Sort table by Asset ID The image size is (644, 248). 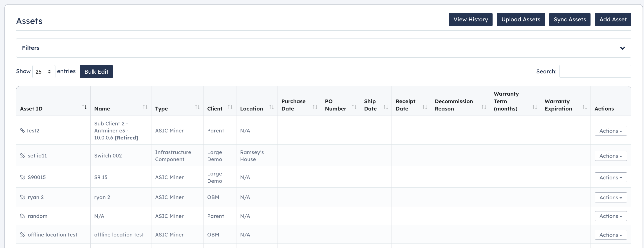(x=84, y=107)
